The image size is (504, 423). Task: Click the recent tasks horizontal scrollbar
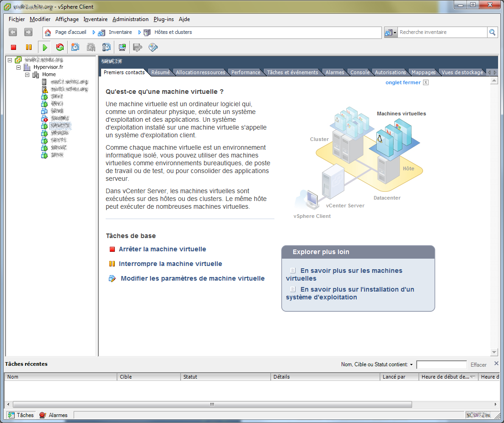point(212,404)
